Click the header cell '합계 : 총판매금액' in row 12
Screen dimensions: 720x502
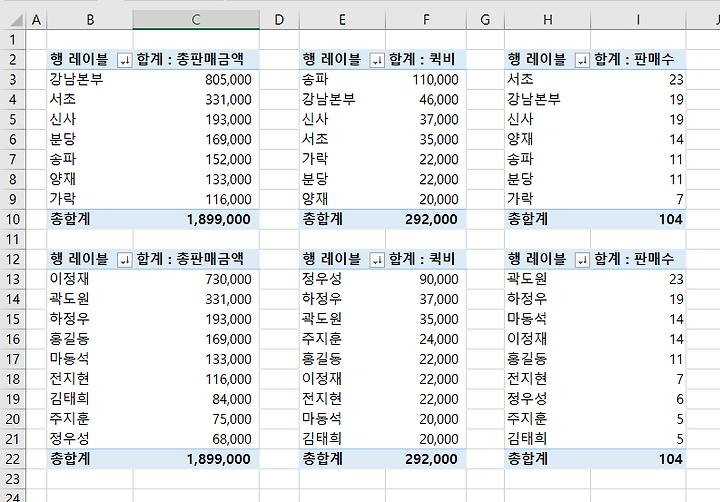tap(196, 259)
